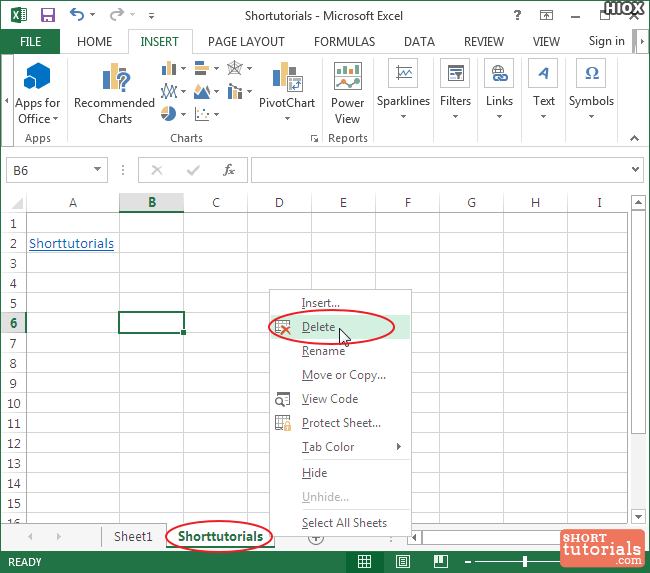This screenshot has width=650, height=573.
Task: Open the pie chart dropdown arrow
Action: click(183, 114)
